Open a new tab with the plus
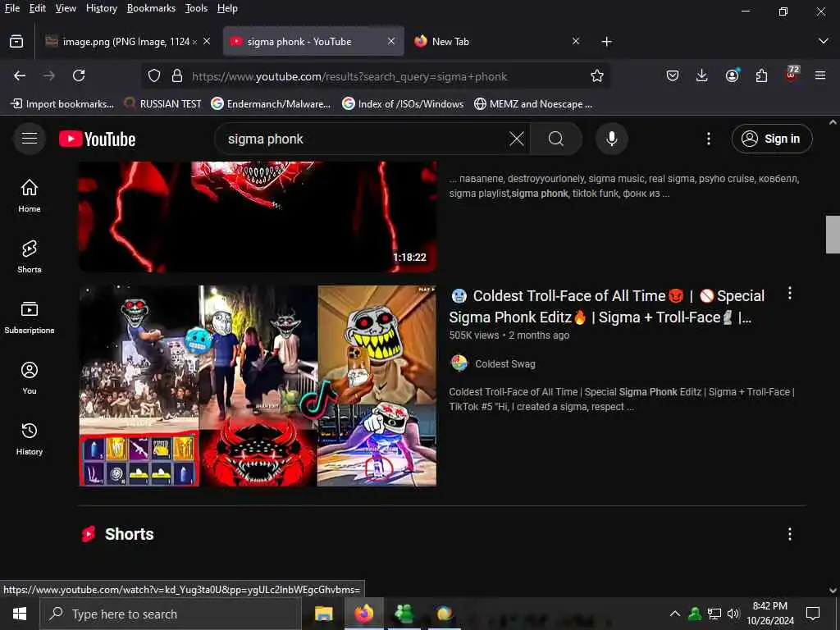The height and width of the screenshot is (630, 840). (606, 41)
